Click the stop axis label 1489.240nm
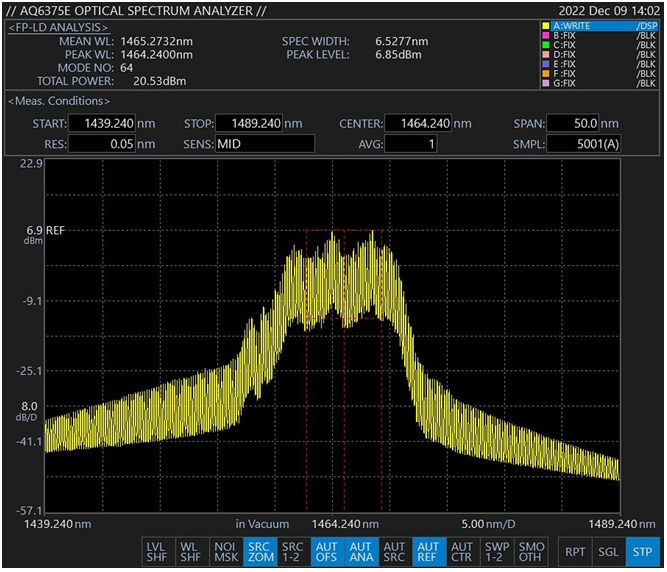 coord(621,524)
